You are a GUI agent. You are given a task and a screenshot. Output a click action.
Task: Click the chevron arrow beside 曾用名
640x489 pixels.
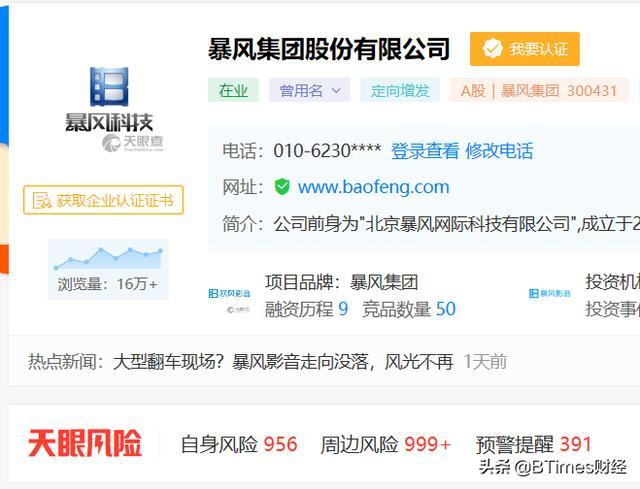336,91
